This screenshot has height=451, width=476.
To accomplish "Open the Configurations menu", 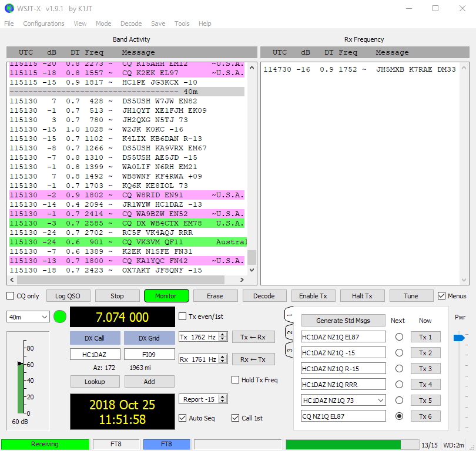I will click(43, 23).
